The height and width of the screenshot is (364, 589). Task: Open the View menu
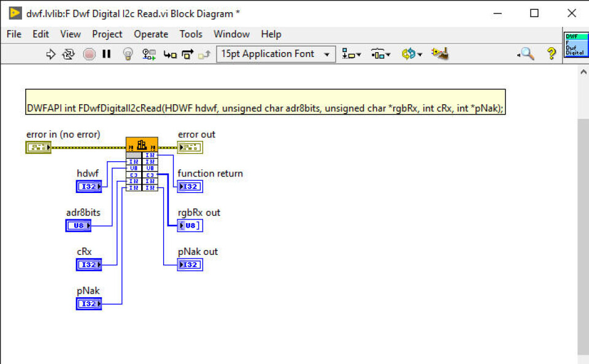pyautogui.click(x=70, y=34)
